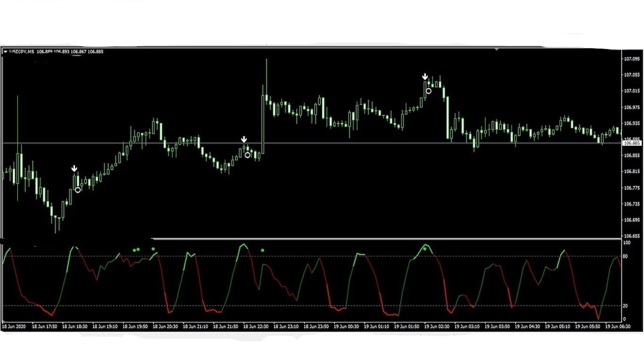This screenshot has width=644, height=362.
Task: Click the 19 Jun 04:30 time label
Action: click(x=527, y=326)
